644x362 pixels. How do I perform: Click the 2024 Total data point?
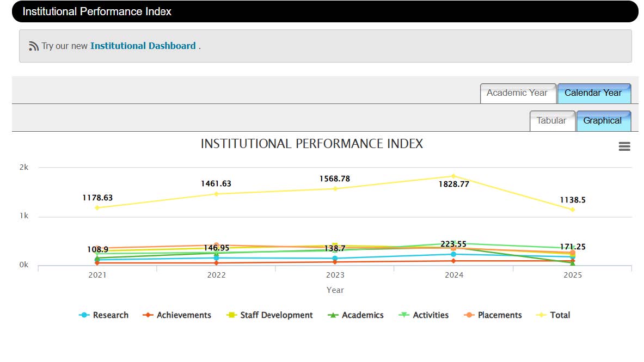(x=453, y=176)
